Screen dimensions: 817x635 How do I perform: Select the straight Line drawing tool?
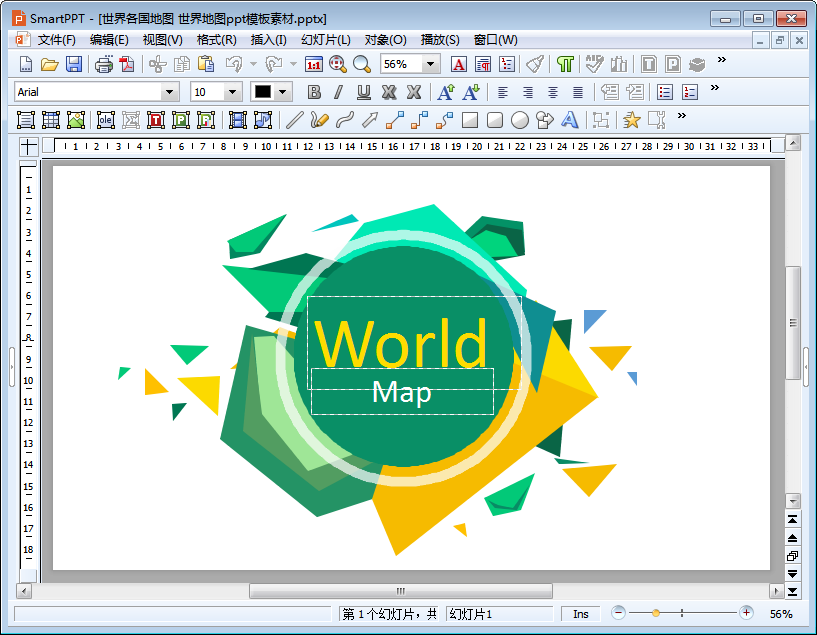pos(294,120)
